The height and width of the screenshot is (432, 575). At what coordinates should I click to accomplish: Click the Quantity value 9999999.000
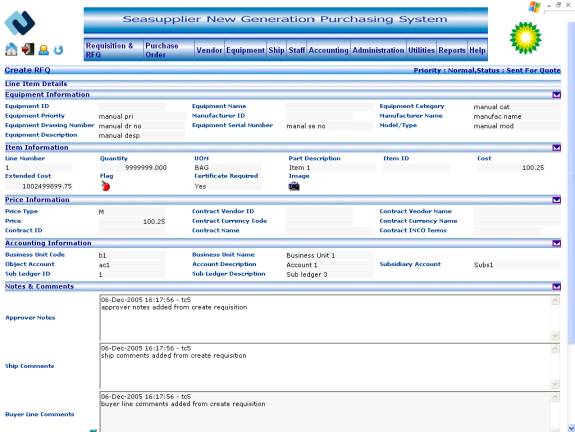[146, 168]
